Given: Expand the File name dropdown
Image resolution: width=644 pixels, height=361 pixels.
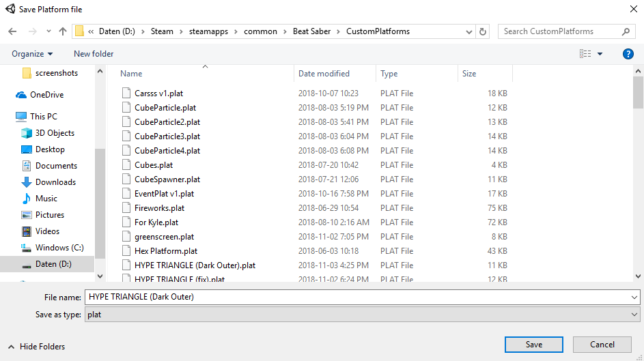Looking at the screenshot, I should tap(634, 297).
